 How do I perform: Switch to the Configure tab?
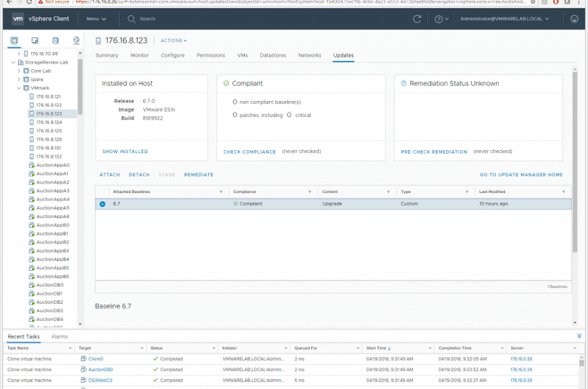click(173, 55)
